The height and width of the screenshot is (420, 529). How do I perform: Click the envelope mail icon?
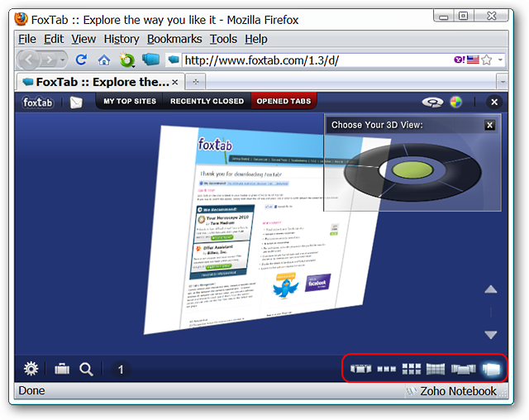(76, 103)
